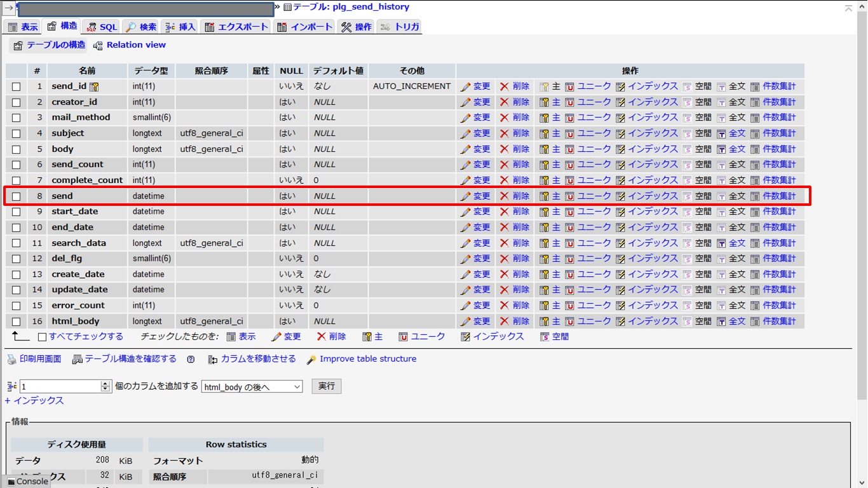Click the pencil edit icon for the send row
This screenshot has height=488, width=868.
point(466,196)
